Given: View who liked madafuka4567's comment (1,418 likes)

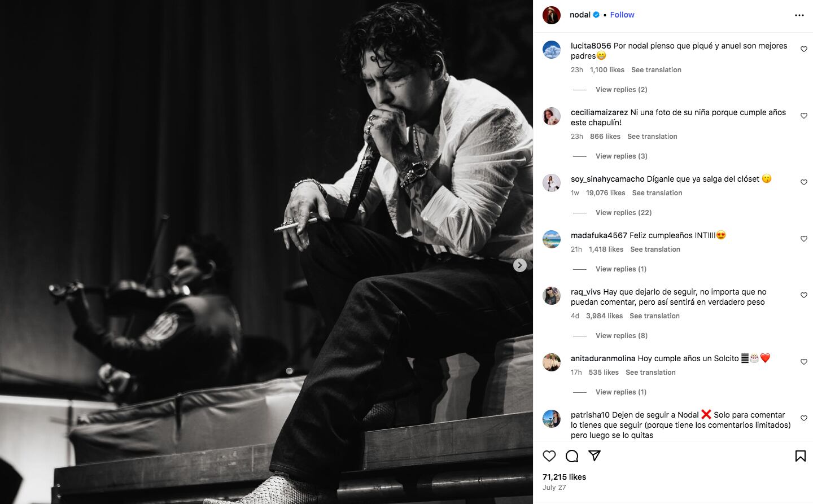Looking at the screenshot, I should [606, 249].
